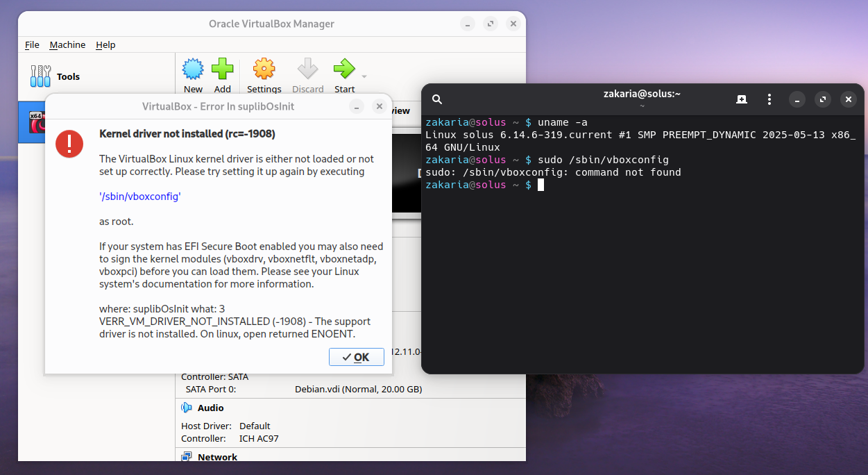Click the 'Oracle VirtualBox Manager' title bar text
This screenshot has width=868, height=475.
click(x=271, y=24)
